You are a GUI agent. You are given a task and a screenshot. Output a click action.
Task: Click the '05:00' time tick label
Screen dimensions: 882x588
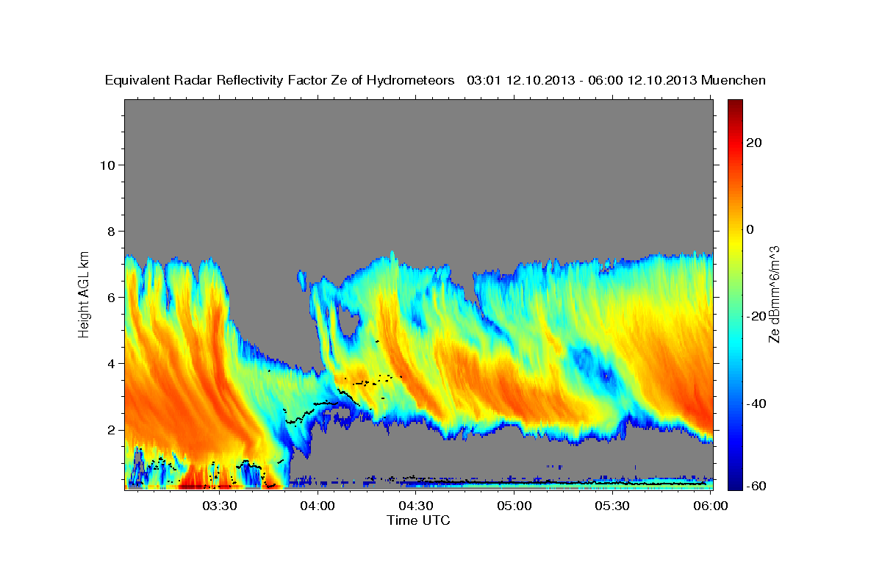pyautogui.click(x=514, y=506)
